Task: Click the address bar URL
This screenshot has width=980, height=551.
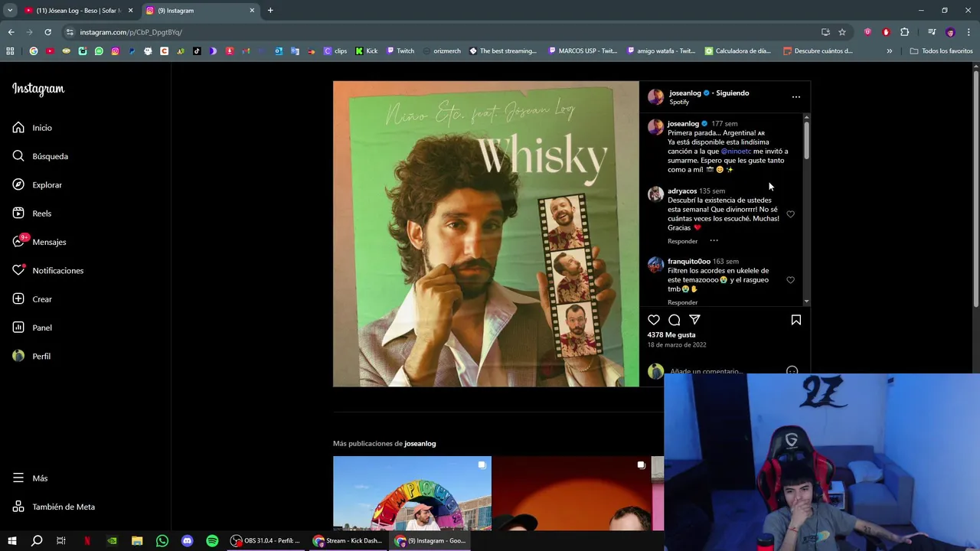Action: tap(131, 32)
